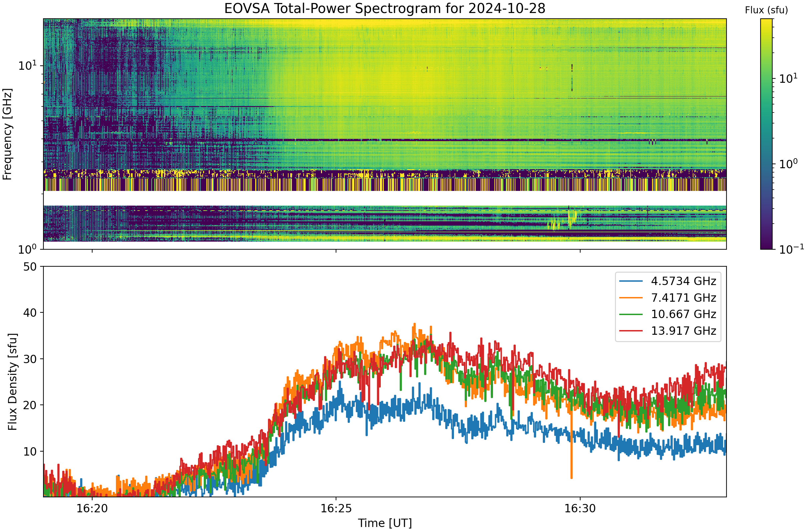The width and height of the screenshot is (809, 532).
Task: Click the 16:20 time tick label
Action: (92, 509)
